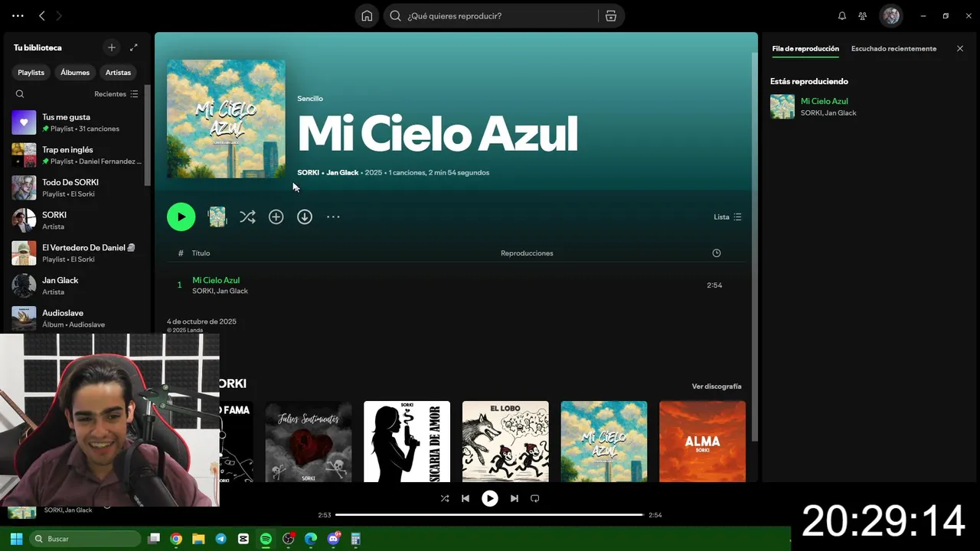Image resolution: width=980 pixels, height=551 pixels.
Task: Open the 'Trap en inglés' playlist
Action: coord(77,155)
